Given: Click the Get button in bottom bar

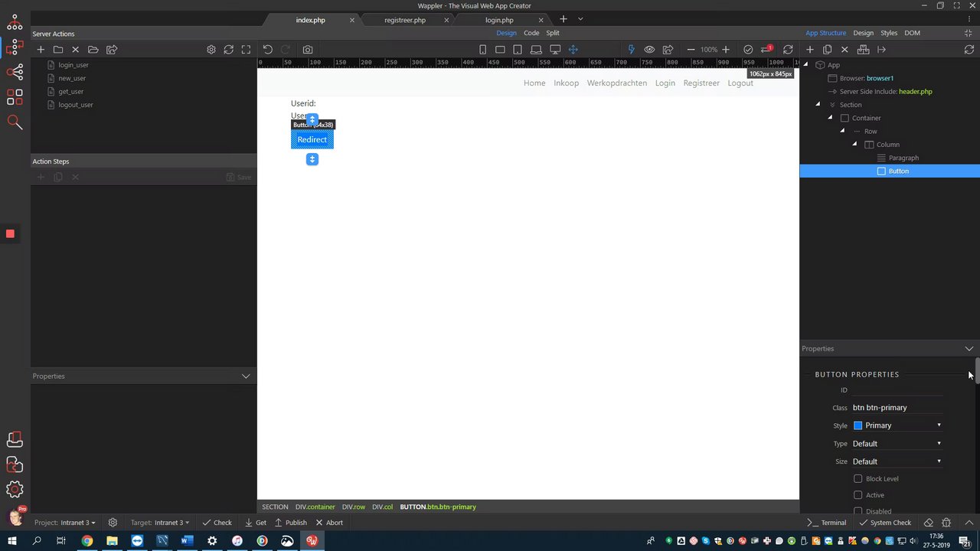Looking at the screenshot, I should [255, 523].
